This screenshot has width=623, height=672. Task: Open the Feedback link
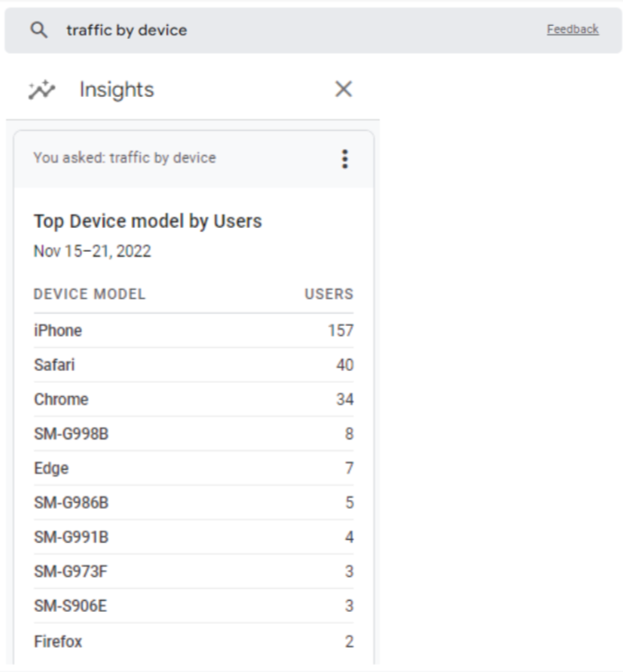click(572, 30)
